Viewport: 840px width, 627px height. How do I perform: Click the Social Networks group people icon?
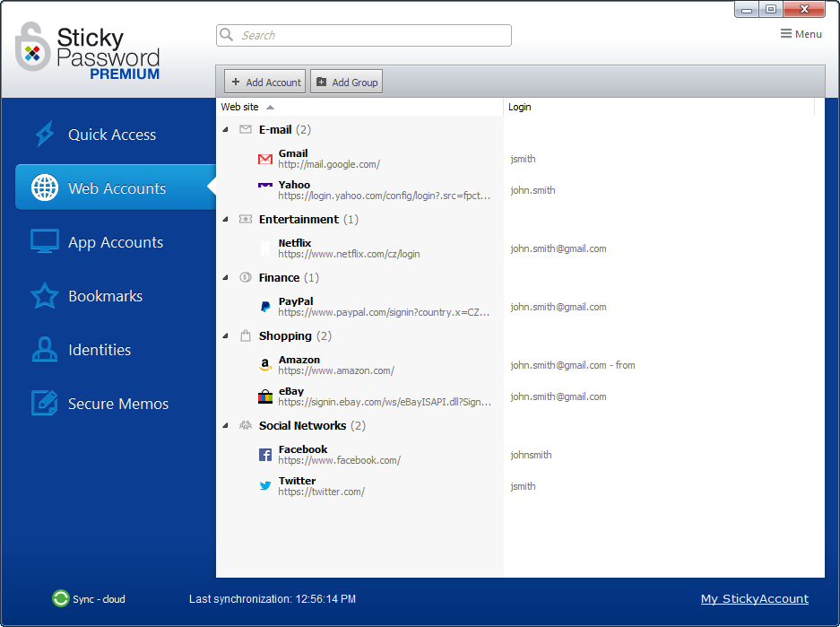[246, 425]
